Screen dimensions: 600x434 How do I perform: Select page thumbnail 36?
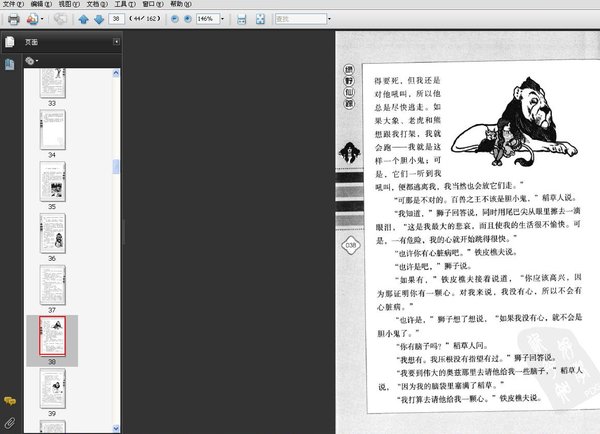click(x=52, y=233)
